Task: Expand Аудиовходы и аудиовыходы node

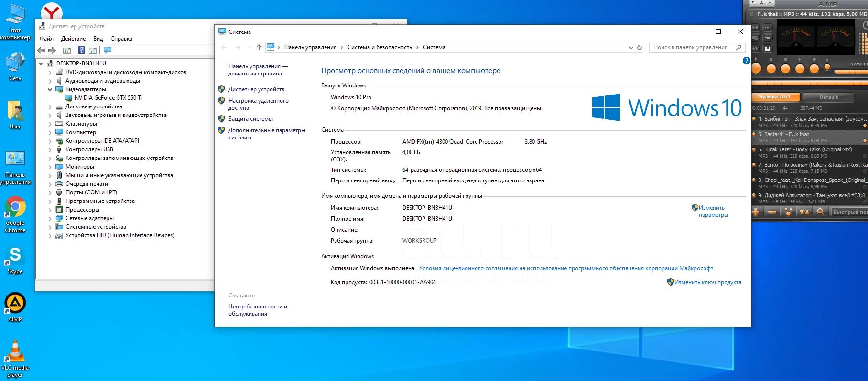Action: tap(50, 81)
